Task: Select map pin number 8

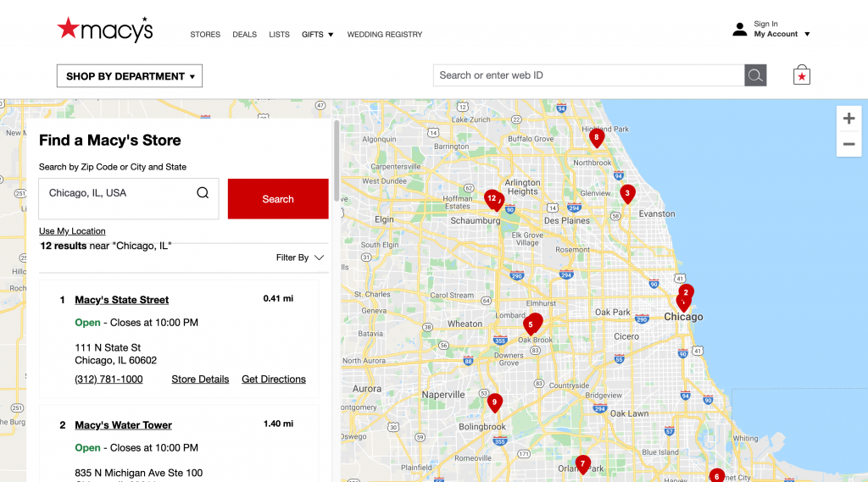Action: pos(596,138)
